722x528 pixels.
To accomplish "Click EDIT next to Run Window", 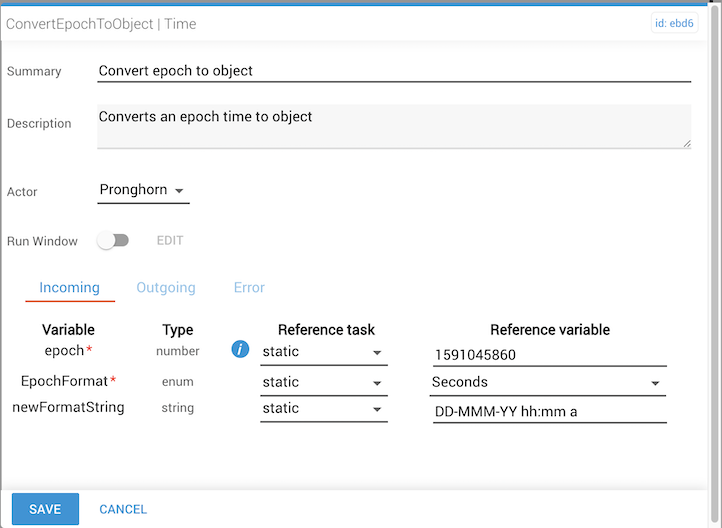I will (170, 241).
